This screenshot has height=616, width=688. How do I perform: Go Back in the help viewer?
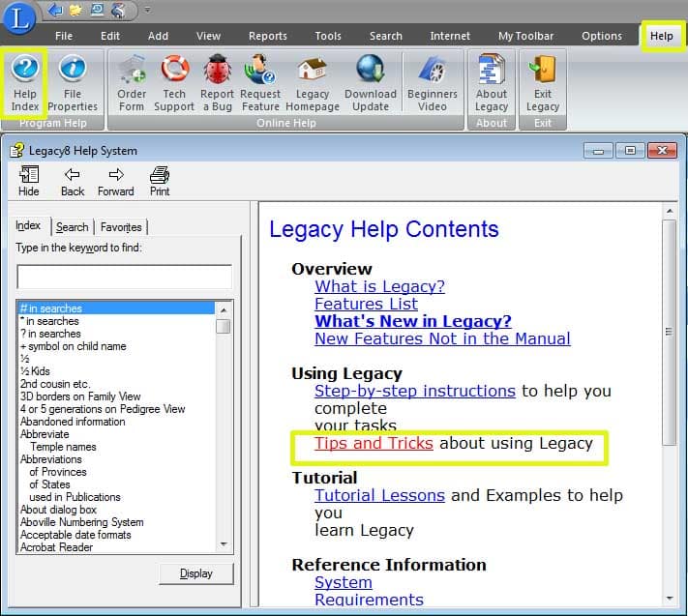(73, 181)
